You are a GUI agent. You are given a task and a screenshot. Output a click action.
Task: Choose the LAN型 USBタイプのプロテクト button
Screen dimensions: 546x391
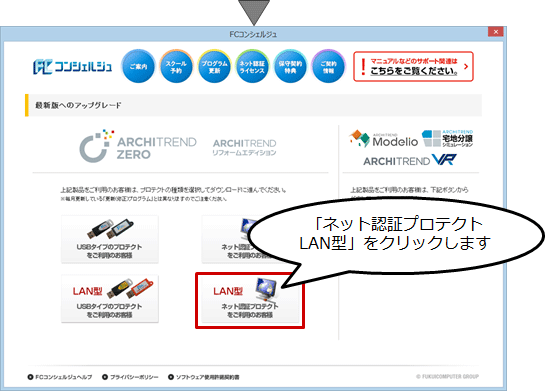(x=110, y=299)
